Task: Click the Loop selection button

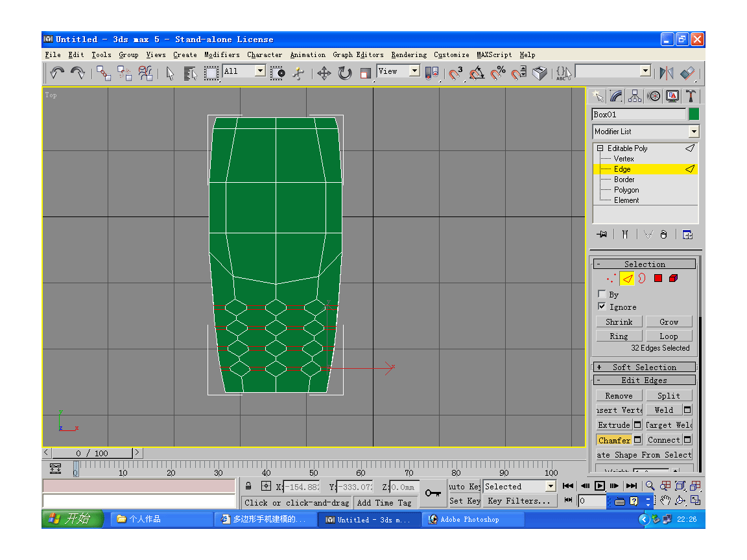Action: pos(669,336)
